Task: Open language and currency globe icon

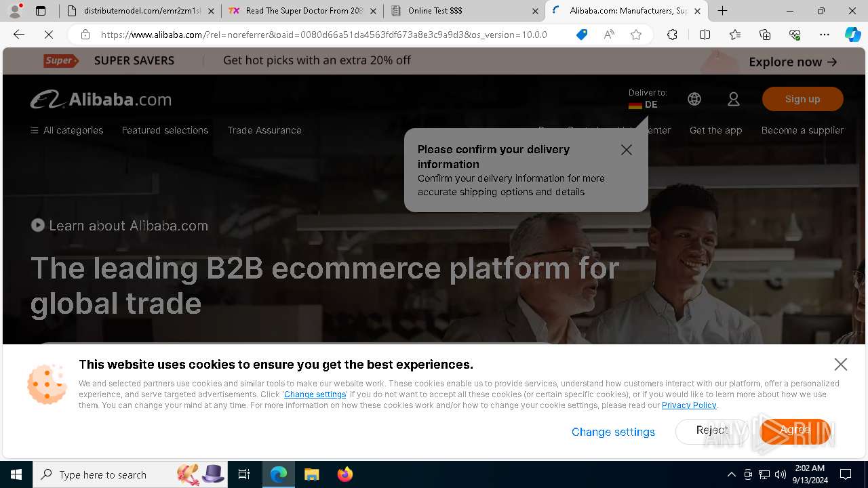Action: tap(694, 99)
